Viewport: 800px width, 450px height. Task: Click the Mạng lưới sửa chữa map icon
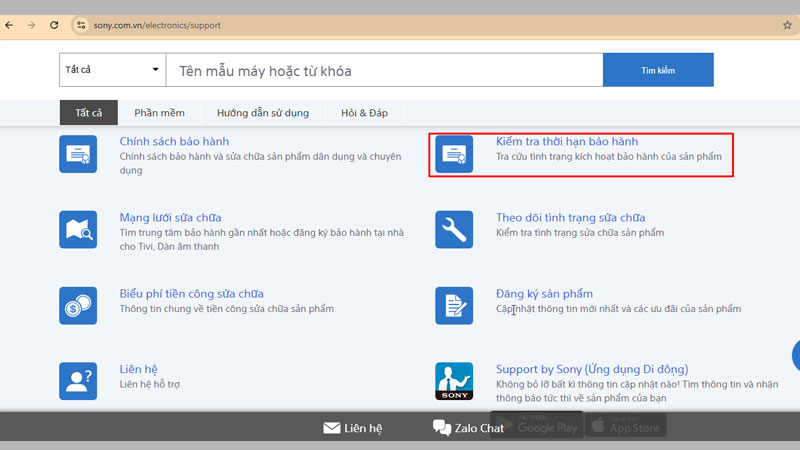(x=78, y=229)
